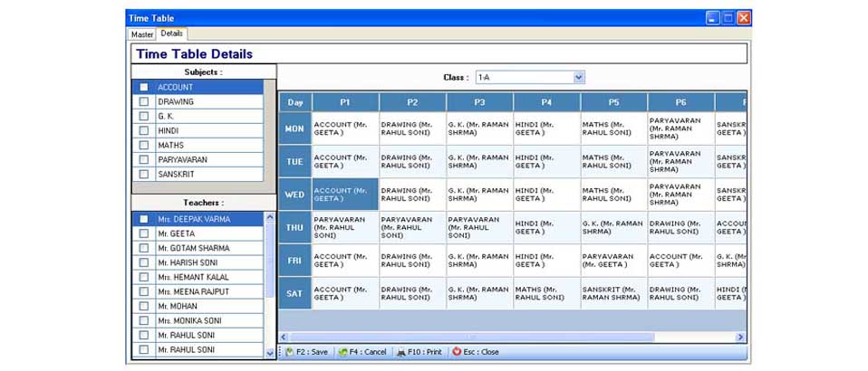
Task: Switch to the Master tab
Action: coord(142,34)
